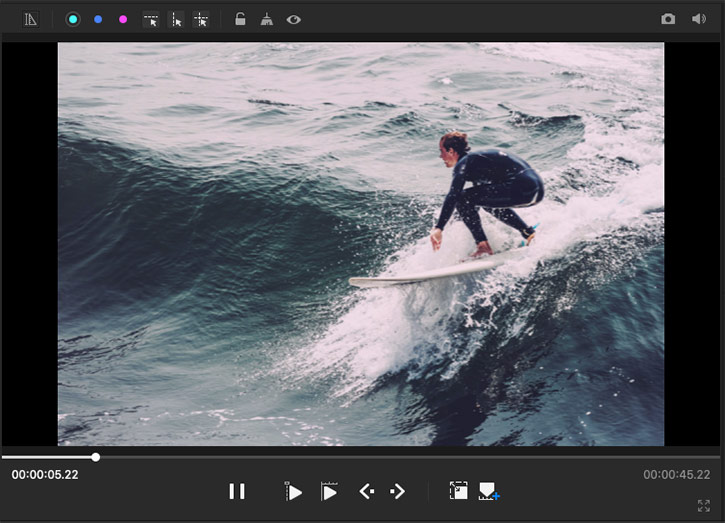Step back to the previous frame
This screenshot has height=523, width=725.
[x=366, y=491]
